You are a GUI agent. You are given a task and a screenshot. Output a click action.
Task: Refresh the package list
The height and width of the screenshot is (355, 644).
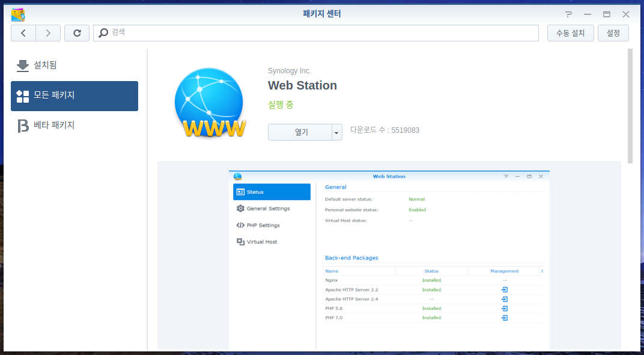point(77,33)
